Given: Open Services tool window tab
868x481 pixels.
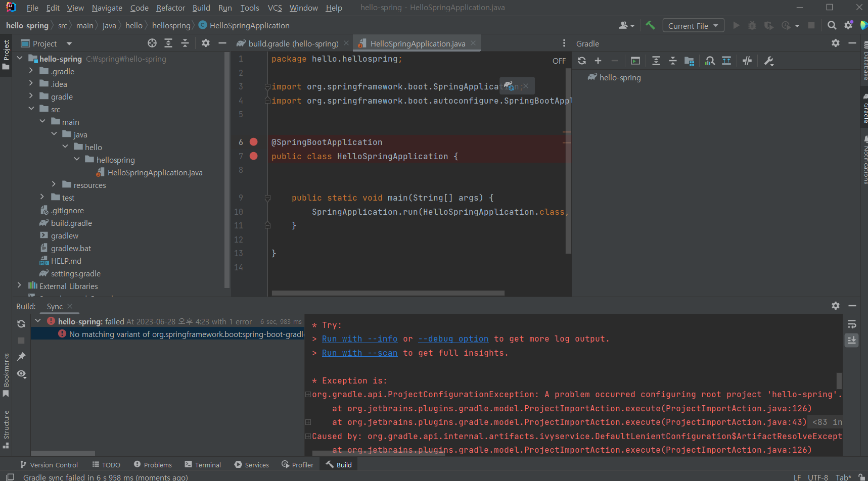Looking at the screenshot, I should (x=252, y=465).
